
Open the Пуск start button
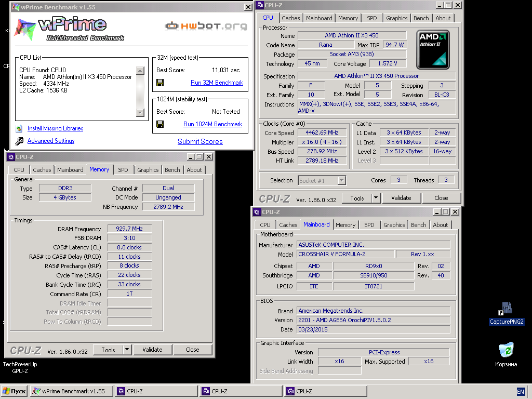(x=14, y=391)
